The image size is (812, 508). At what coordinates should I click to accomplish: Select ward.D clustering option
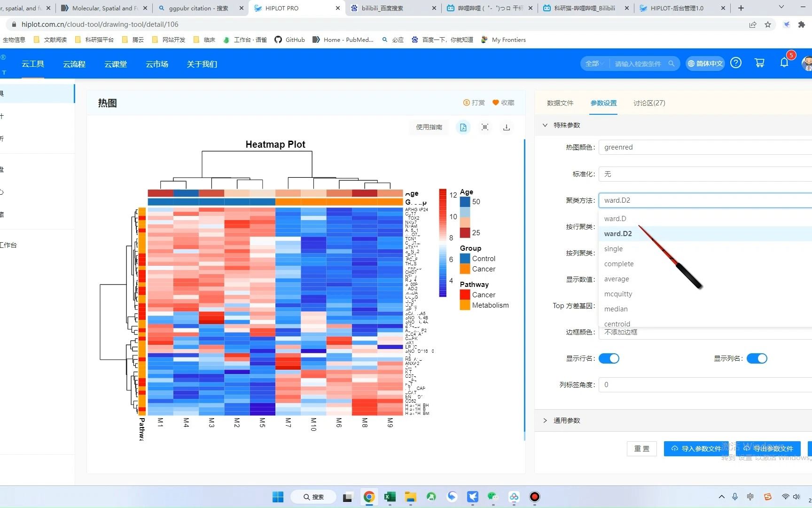click(705, 219)
